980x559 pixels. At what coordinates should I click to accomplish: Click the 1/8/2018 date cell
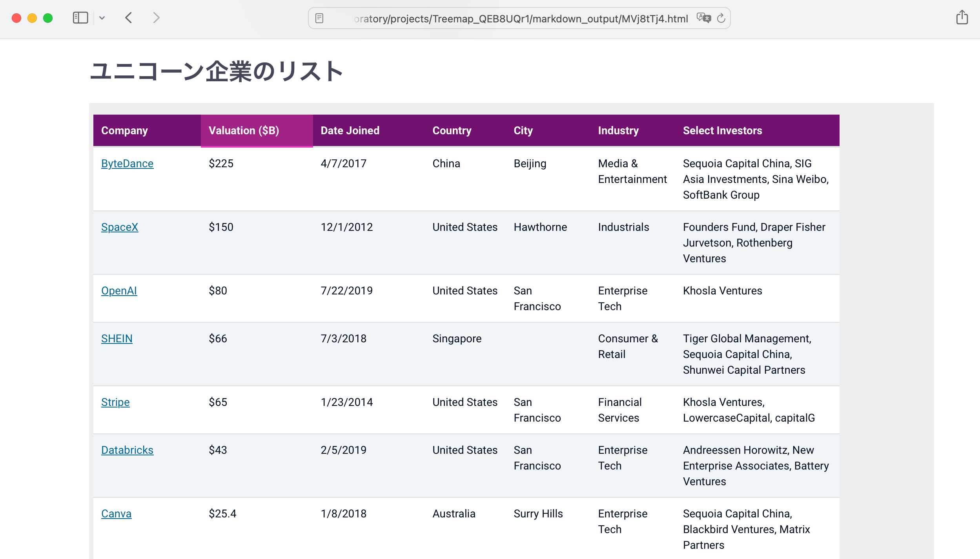369,528
